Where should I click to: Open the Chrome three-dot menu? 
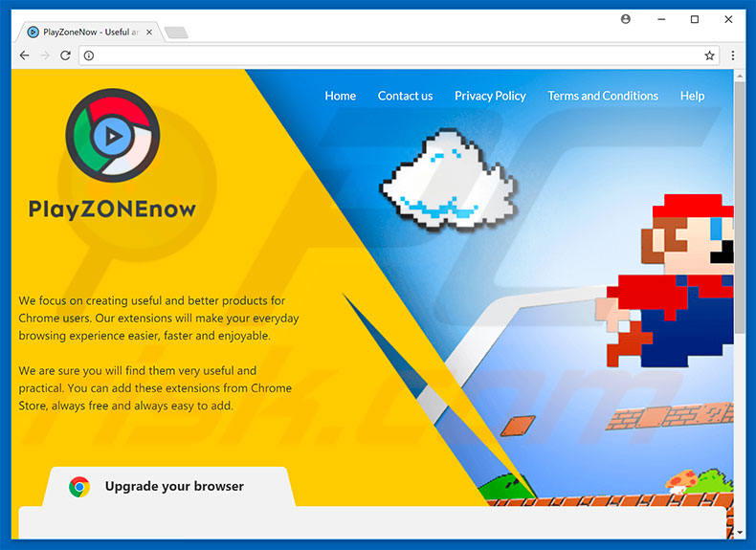[733, 55]
